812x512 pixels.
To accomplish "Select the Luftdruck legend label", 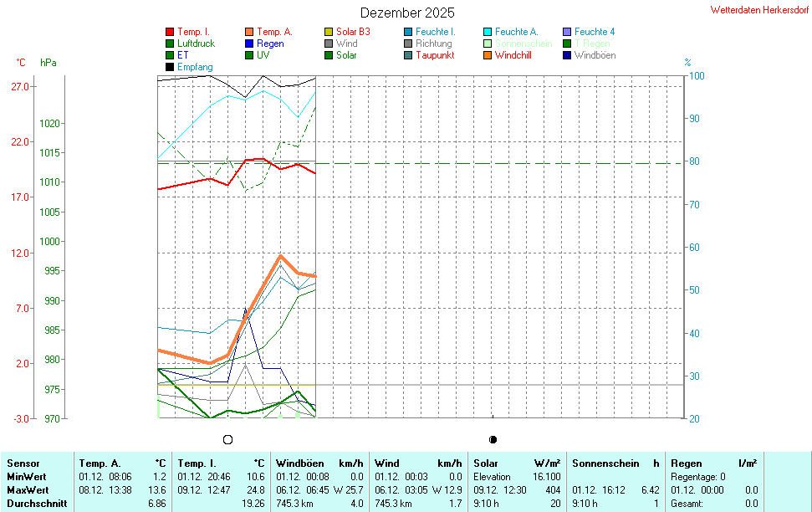I will (196, 44).
